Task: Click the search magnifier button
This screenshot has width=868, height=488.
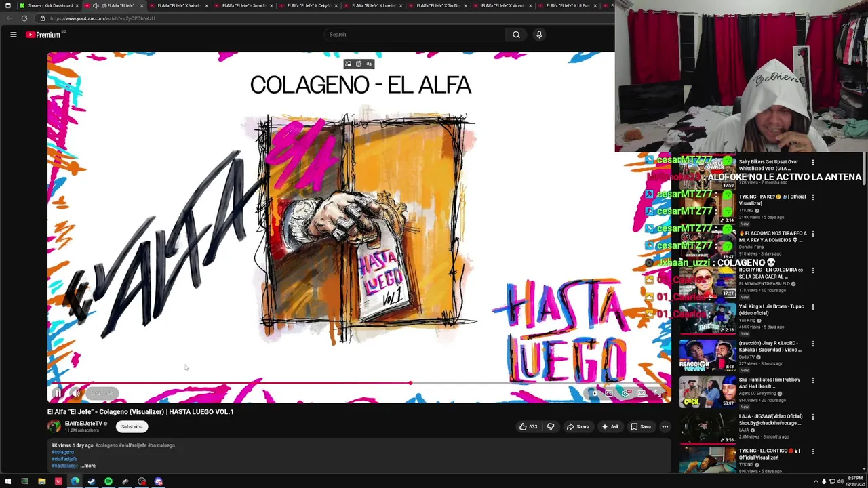Action: click(516, 35)
